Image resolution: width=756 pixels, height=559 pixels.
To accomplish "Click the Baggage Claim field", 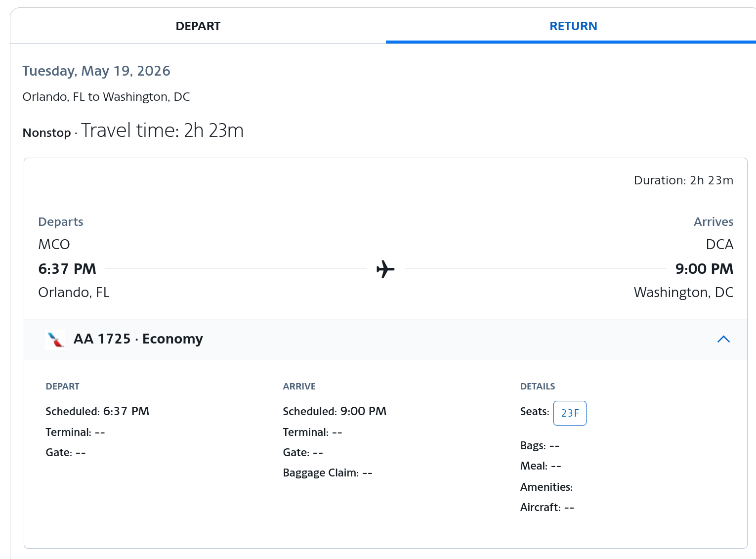I will click(x=327, y=473).
